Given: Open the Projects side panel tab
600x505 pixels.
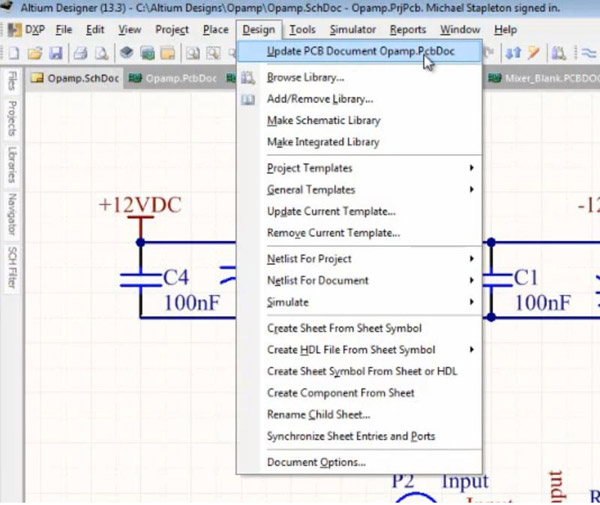Looking at the screenshot, I should pos(12,118).
